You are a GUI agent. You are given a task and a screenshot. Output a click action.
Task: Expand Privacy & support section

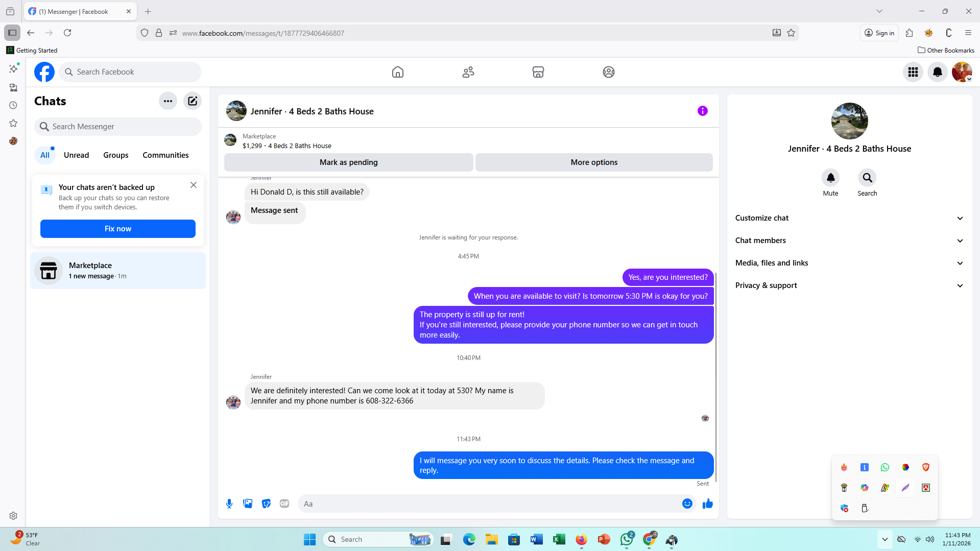[x=849, y=285]
